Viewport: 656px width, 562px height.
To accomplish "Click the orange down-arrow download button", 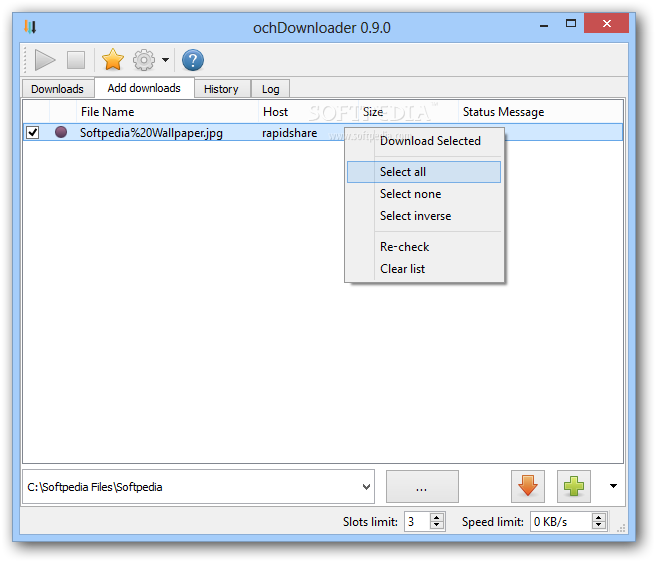I will click(528, 486).
